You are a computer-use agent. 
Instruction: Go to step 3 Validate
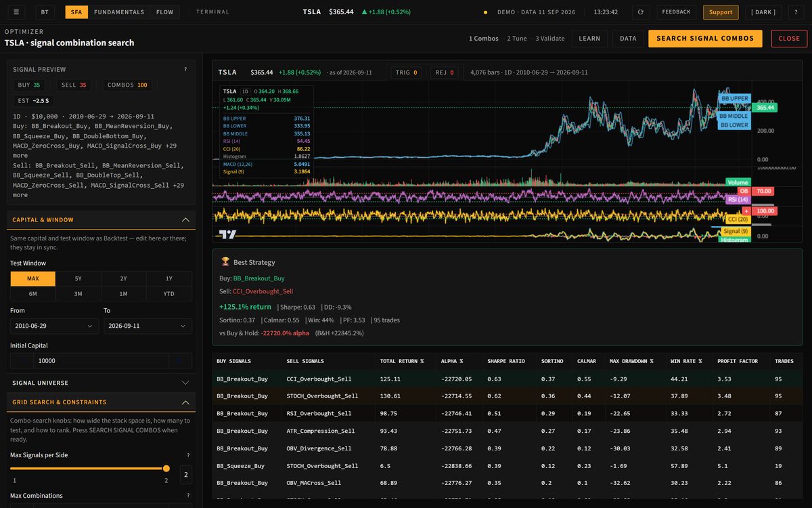point(549,39)
